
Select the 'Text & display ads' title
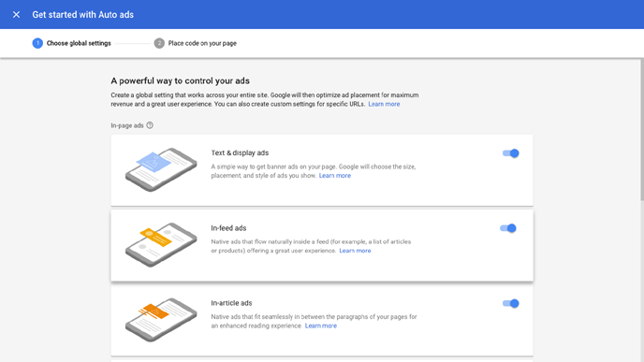pyautogui.click(x=240, y=153)
